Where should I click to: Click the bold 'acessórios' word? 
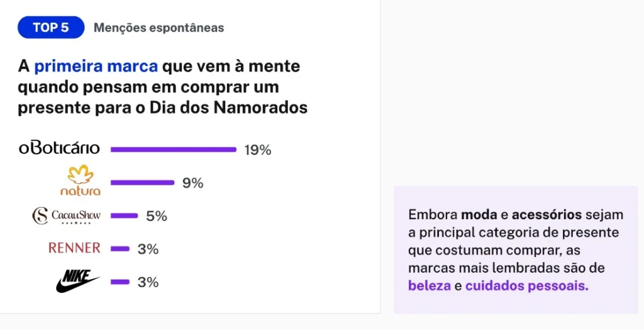tap(547, 214)
